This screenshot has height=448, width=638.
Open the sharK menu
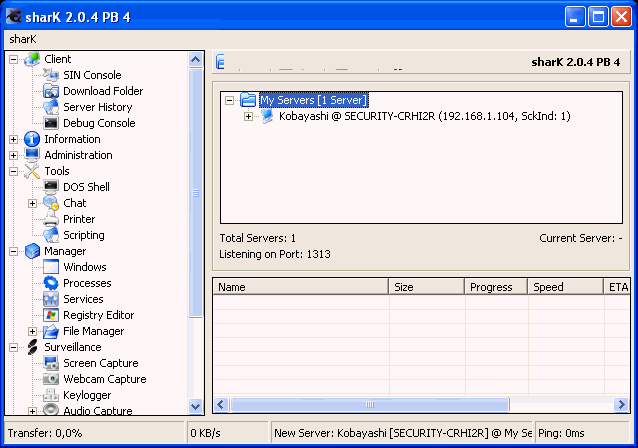point(23,38)
